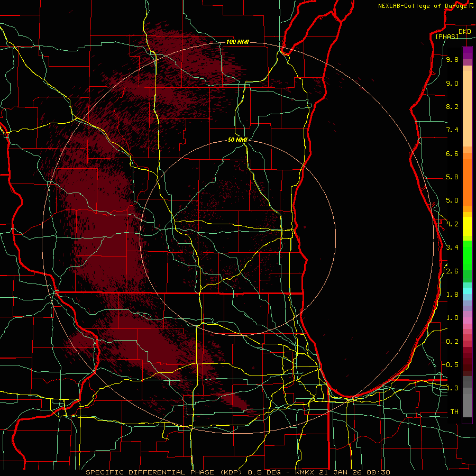476x476 pixels.
Task: Click the 8.2 value on the scale
Action: [x=452, y=107]
